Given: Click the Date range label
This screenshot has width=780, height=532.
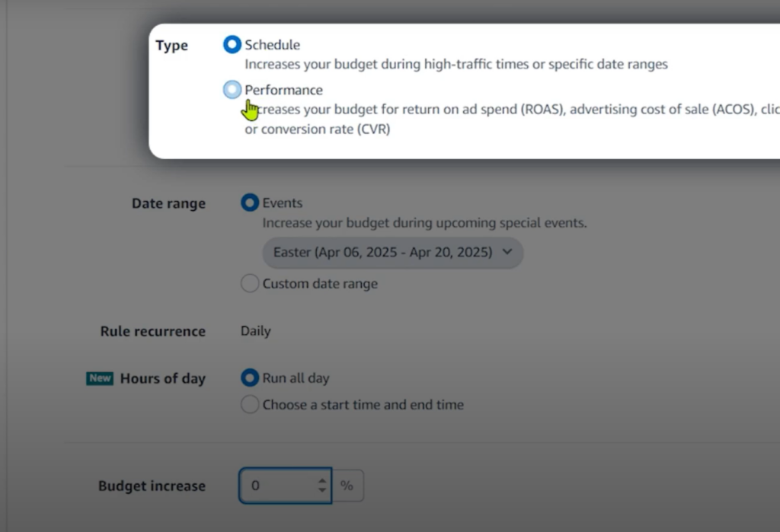Looking at the screenshot, I should pos(168,203).
